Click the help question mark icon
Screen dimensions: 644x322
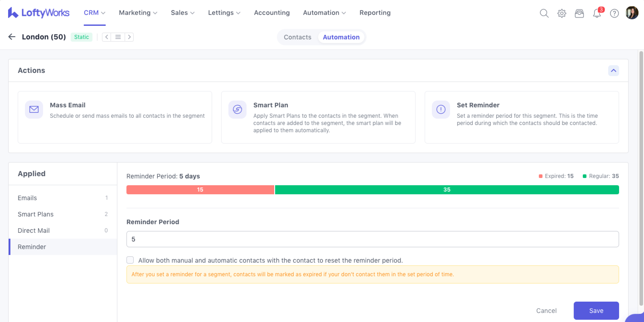tap(614, 13)
